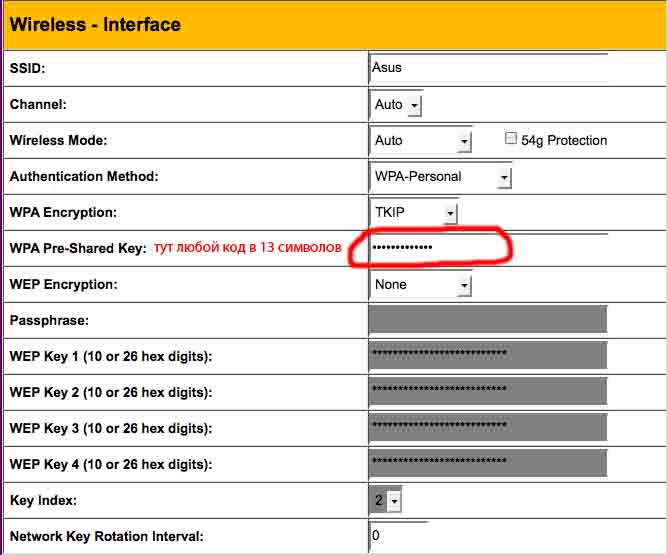Enable the 54g Protection checkbox
This screenshot has height=555, width=667.
tap(510, 139)
